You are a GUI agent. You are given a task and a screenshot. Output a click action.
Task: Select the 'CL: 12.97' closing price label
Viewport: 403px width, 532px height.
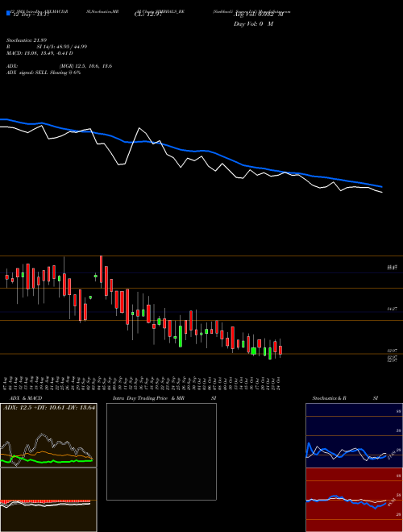(x=147, y=15)
